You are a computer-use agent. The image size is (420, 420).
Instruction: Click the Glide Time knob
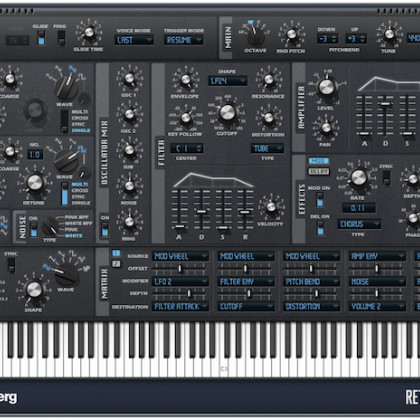click(89, 32)
